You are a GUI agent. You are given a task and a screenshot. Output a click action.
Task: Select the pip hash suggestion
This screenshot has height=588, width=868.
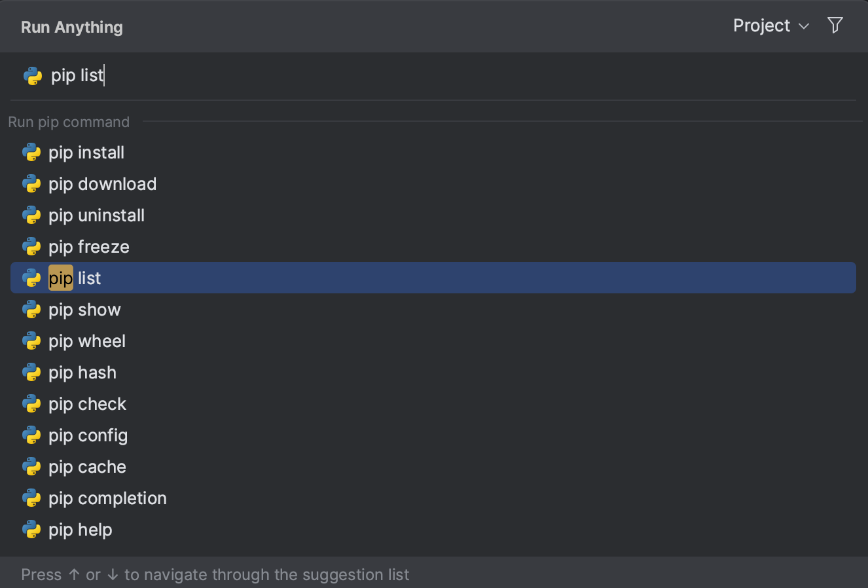82,372
